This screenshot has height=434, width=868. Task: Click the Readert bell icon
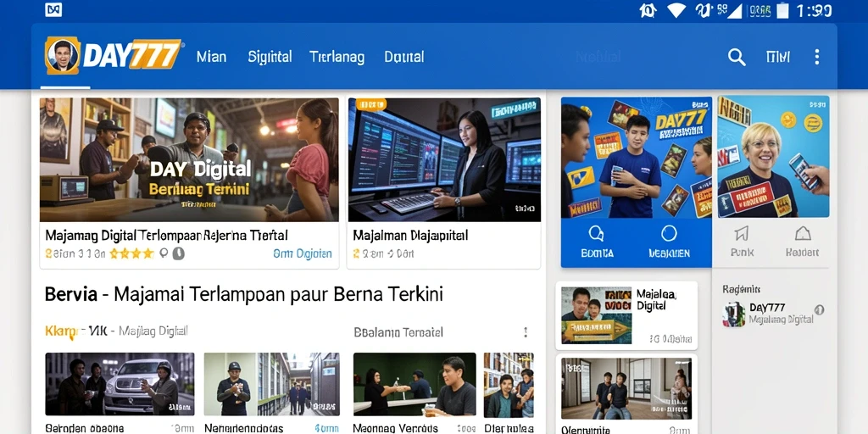pos(802,234)
